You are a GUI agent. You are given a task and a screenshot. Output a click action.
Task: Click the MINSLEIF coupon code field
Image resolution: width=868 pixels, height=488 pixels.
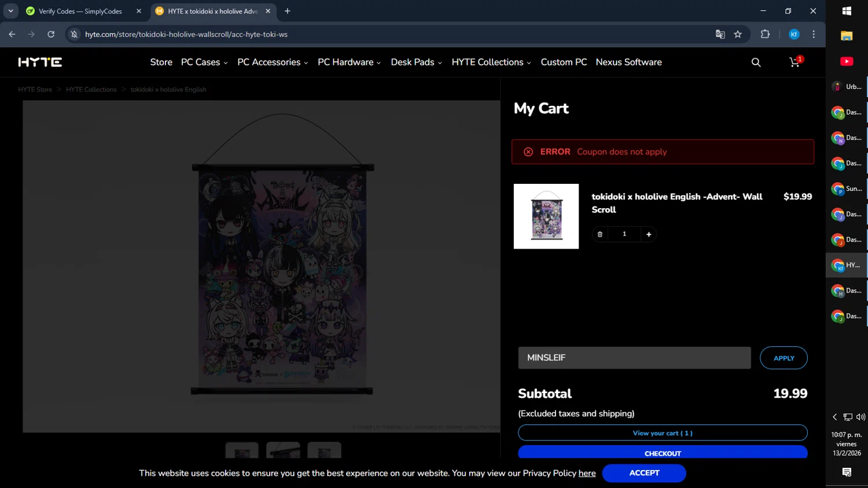[634, 358]
